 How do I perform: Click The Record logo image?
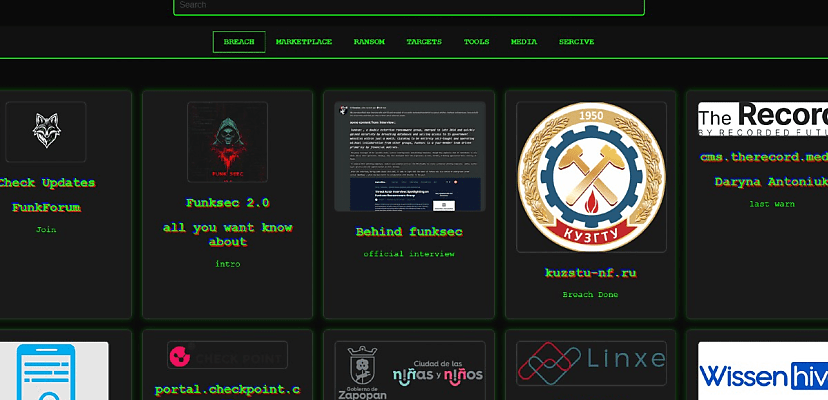click(x=763, y=119)
